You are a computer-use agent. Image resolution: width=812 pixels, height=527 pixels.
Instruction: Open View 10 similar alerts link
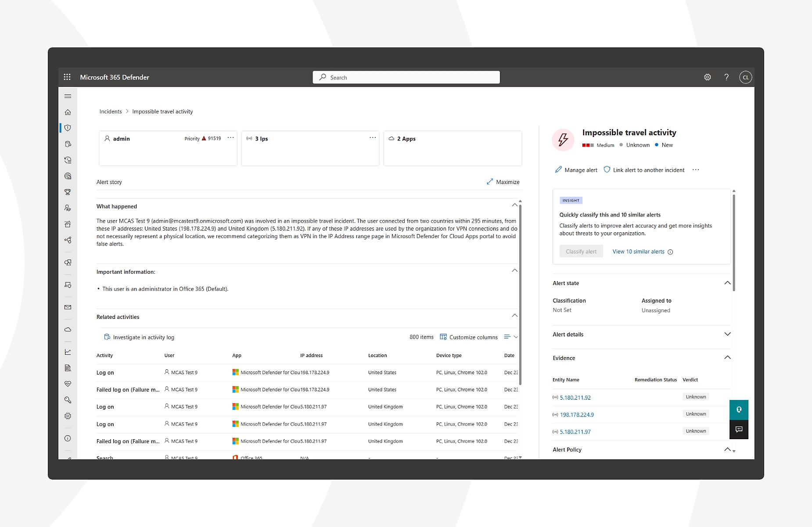pos(638,252)
